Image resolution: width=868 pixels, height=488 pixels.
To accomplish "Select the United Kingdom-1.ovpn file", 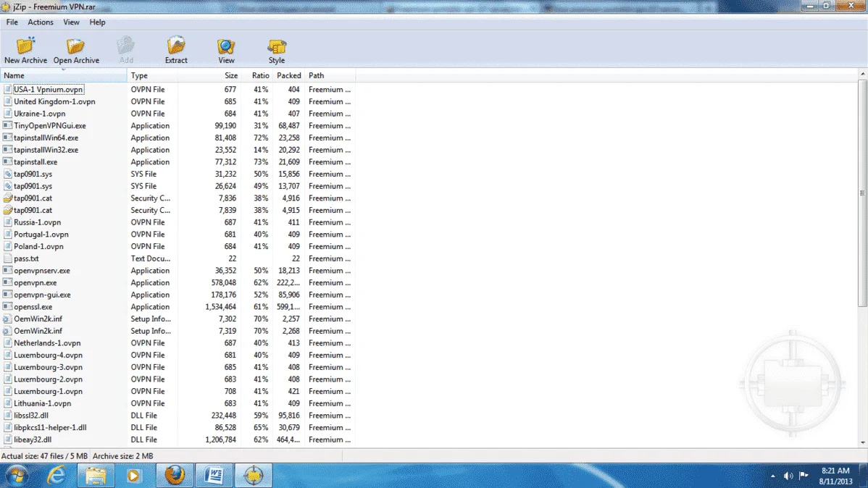I will [x=54, y=101].
